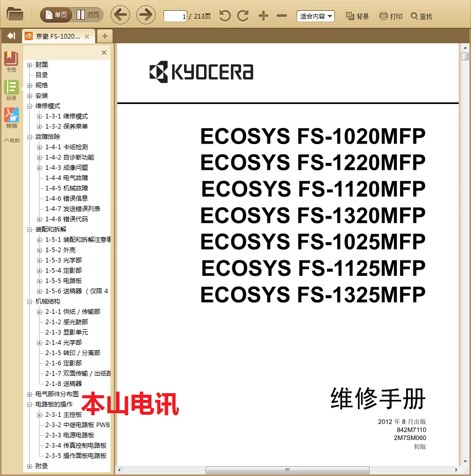The height and width of the screenshot is (476, 471).
Task: Select 1-4-4 电气故障 entry
Action: pyautogui.click(x=66, y=178)
